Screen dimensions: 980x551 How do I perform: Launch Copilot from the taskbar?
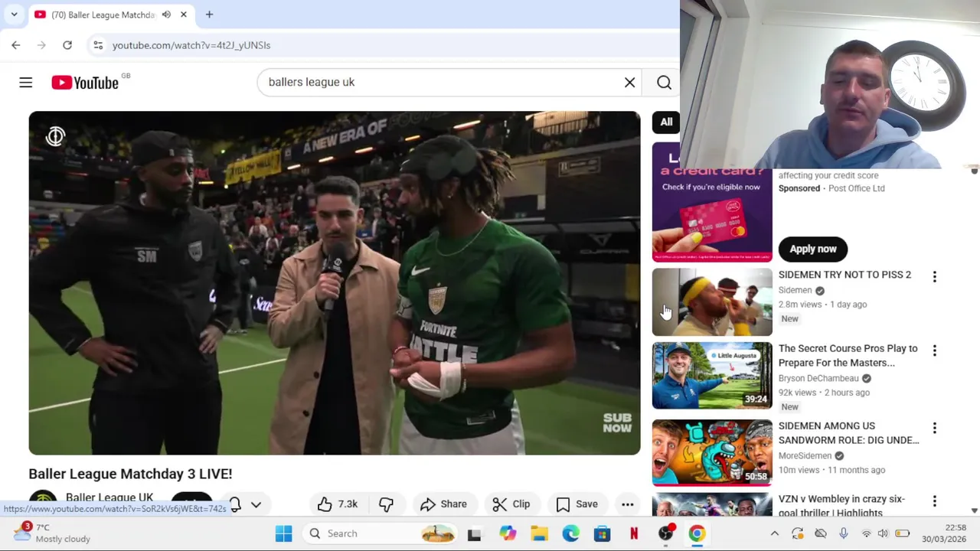(508, 533)
